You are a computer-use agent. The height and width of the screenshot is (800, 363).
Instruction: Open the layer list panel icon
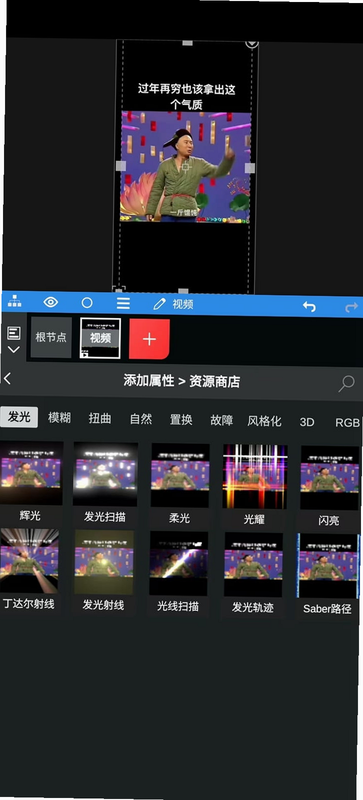[14, 333]
